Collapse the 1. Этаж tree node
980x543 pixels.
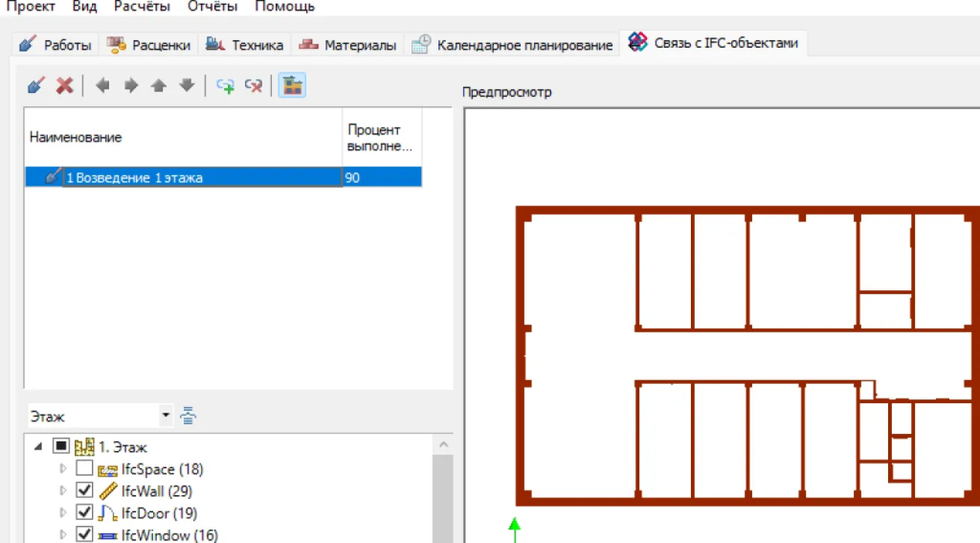coord(38,446)
